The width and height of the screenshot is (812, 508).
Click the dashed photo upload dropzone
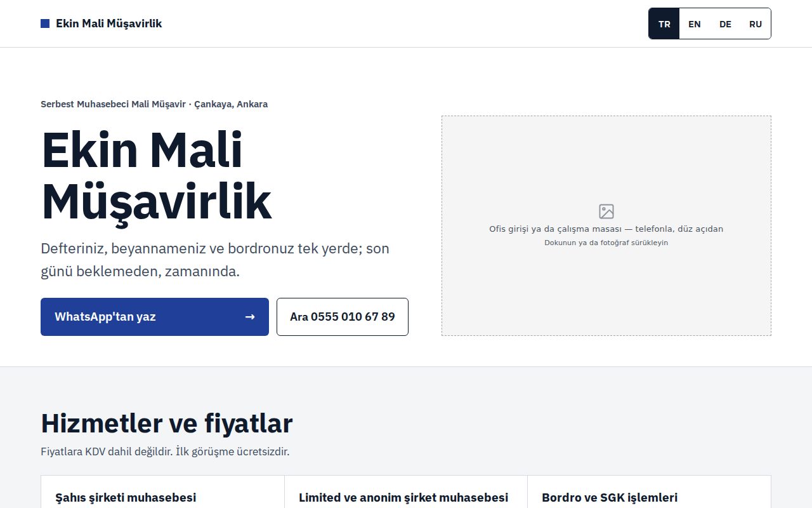pos(606,225)
